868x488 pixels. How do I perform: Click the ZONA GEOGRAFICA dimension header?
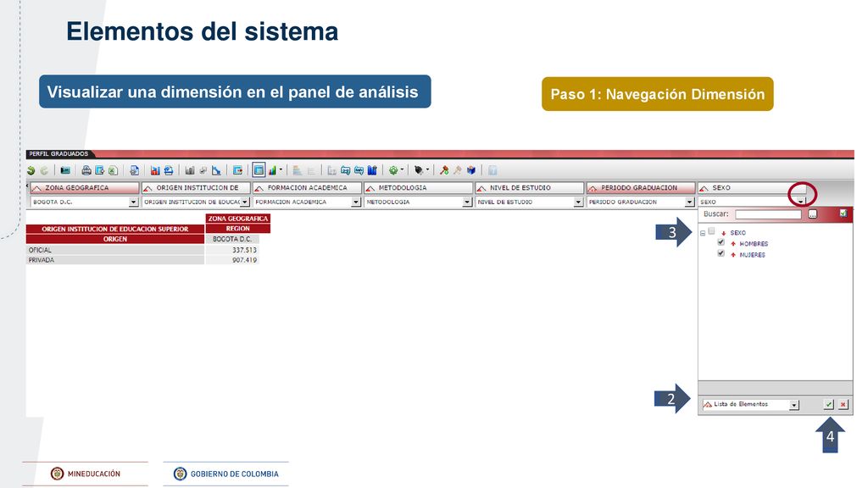(84, 188)
